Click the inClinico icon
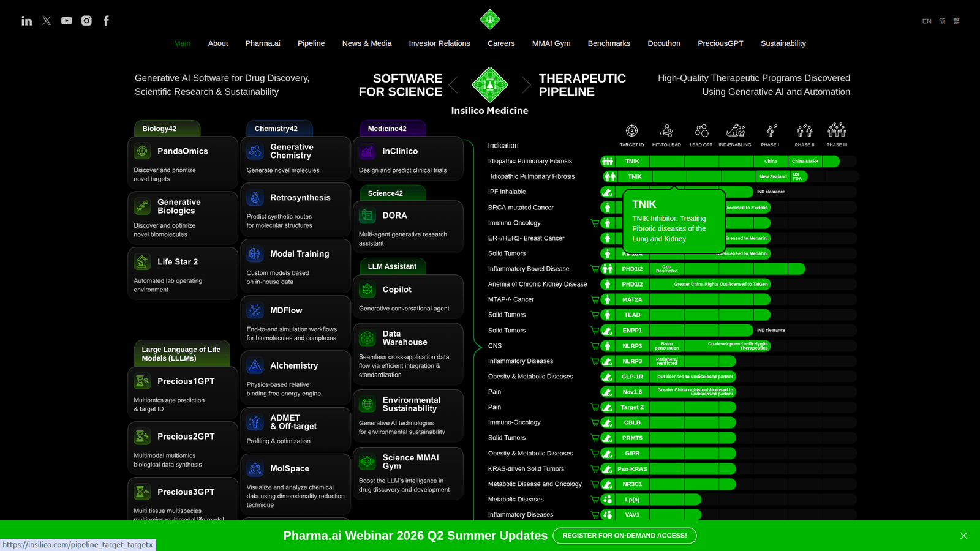Viewport: 980px width, 551px height. pyautogui.click(x=367, y=151)
